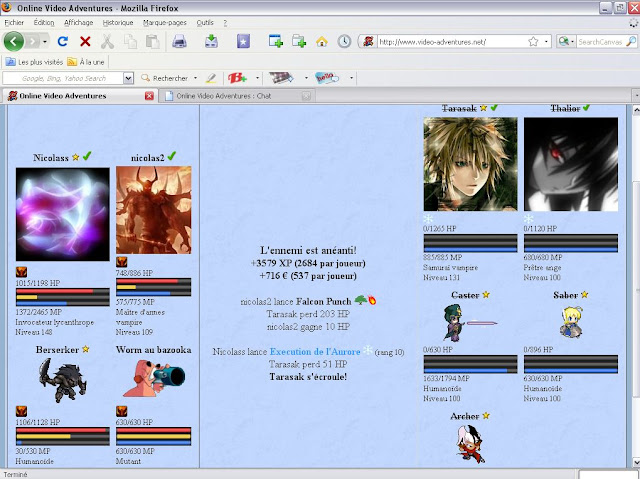The height and width of the screenshot is (479, 640).
Task: Click the Tarasak blond character portrait
Action: (x=470, y=164)
